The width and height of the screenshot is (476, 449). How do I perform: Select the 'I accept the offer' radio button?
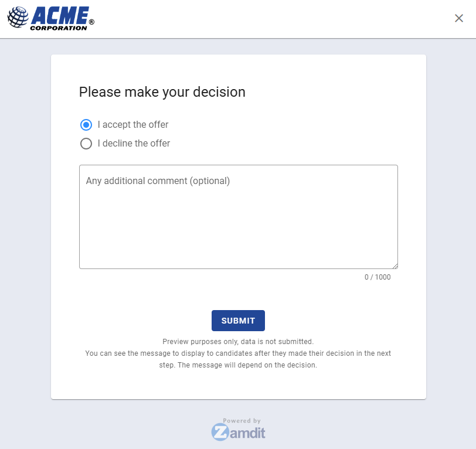(86, 125)
